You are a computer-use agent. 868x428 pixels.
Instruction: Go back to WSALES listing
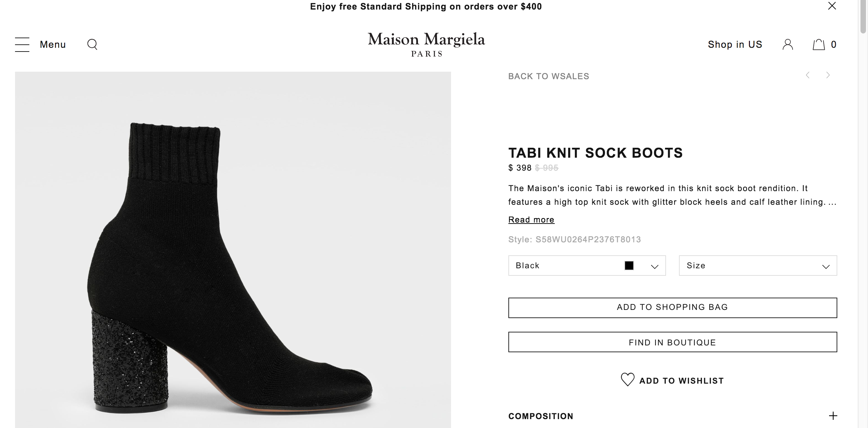(549, 76)
